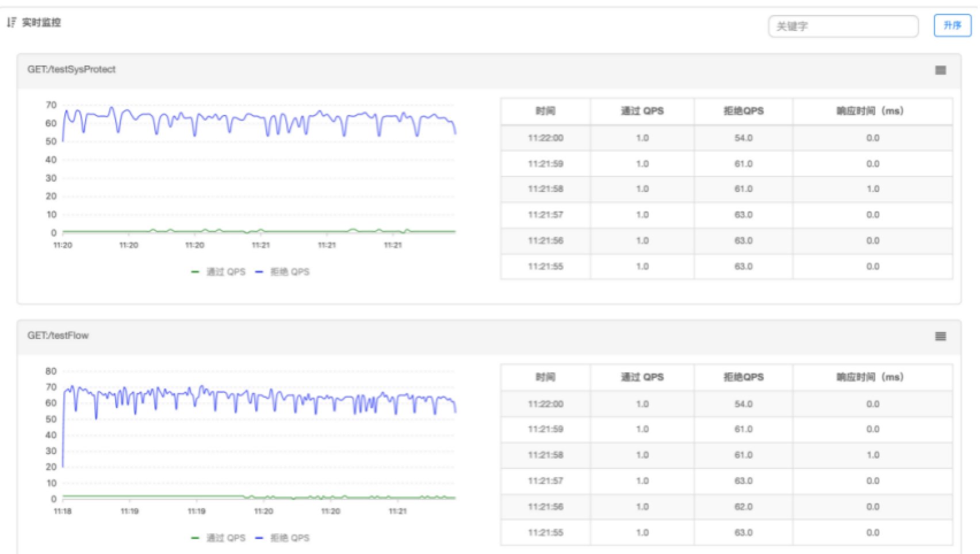980x554 pixels.
Task: Open the menu icon on the GET:/testFlow panel
Action: pyautogui.click(x=940, y=336)
